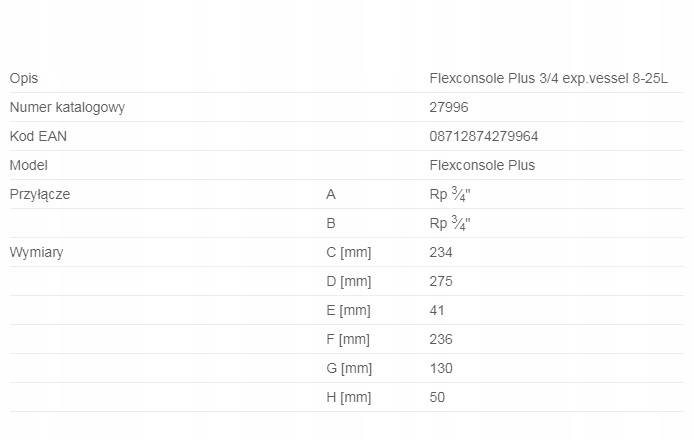Select the F dimension value 236
Screen dimensions: 694x440
[440, 340]
